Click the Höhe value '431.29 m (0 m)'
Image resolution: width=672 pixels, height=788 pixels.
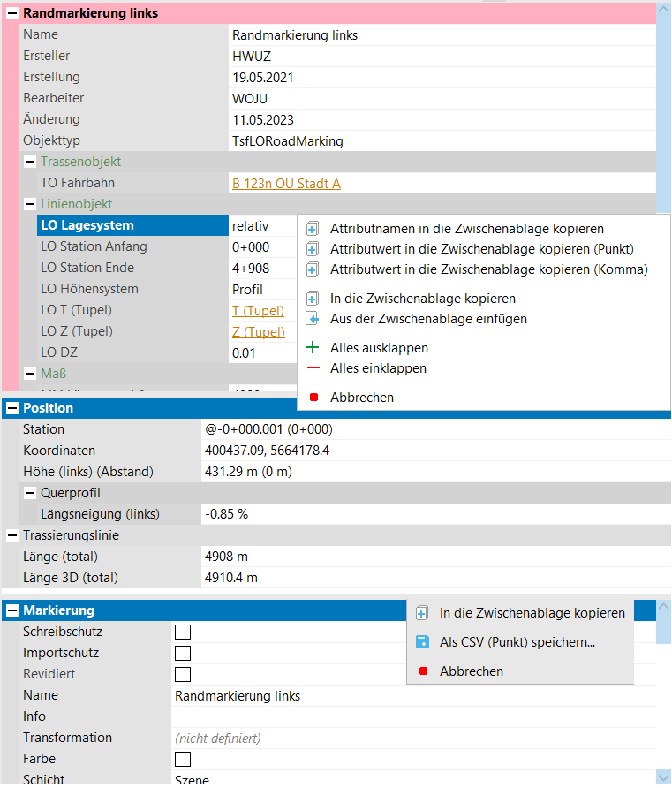pos(248,472)
